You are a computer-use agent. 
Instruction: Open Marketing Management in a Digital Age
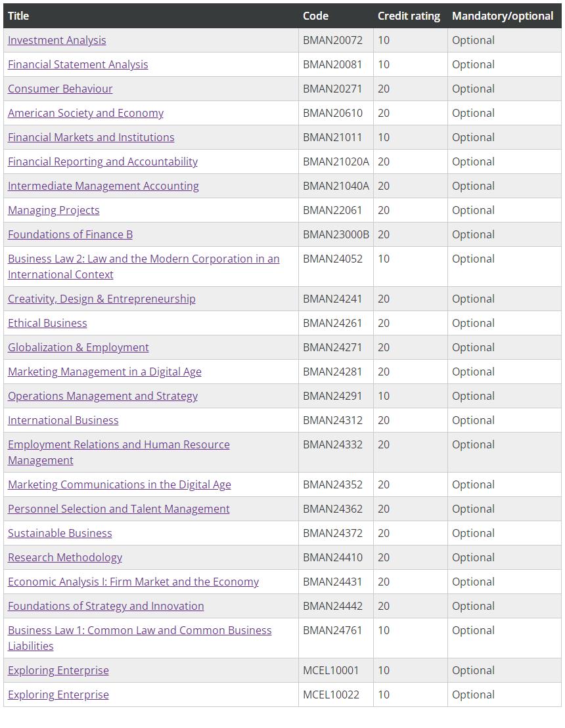click(x=104, y=372)
